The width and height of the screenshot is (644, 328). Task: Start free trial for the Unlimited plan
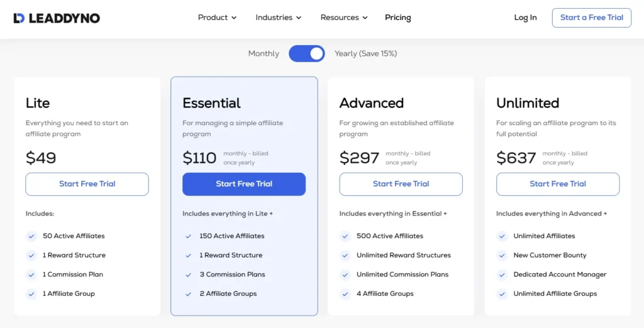(x=558, y=184)
